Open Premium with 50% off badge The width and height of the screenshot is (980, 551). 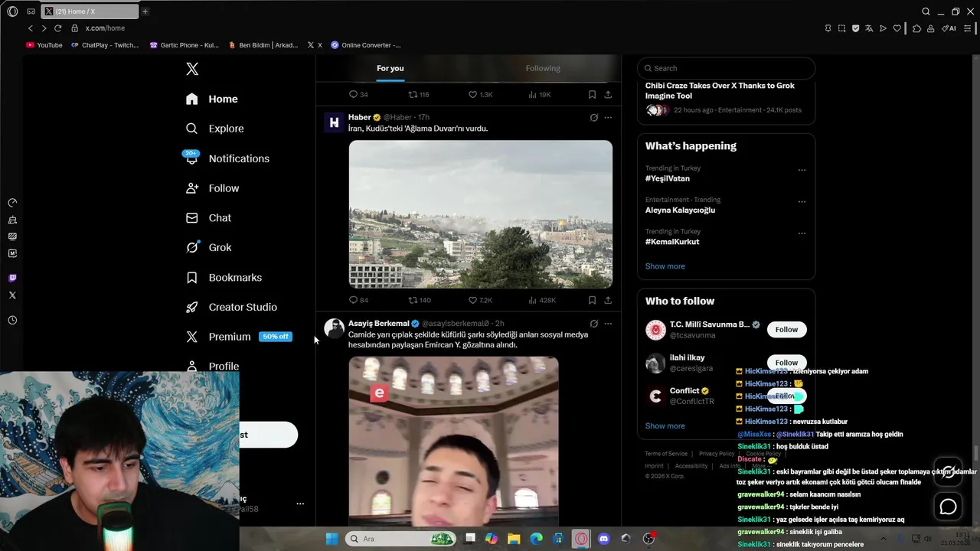(x=239, y=337)
